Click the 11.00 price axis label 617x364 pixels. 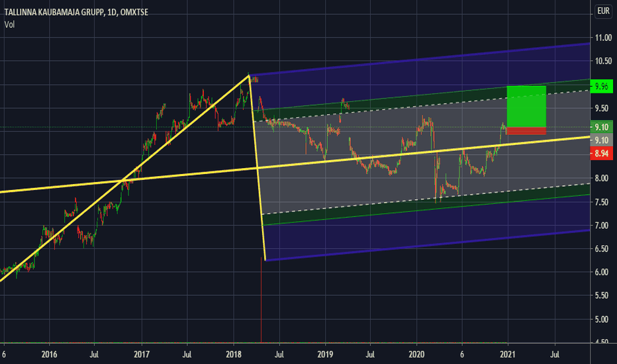pyautogui.click(x=603, y=38)
